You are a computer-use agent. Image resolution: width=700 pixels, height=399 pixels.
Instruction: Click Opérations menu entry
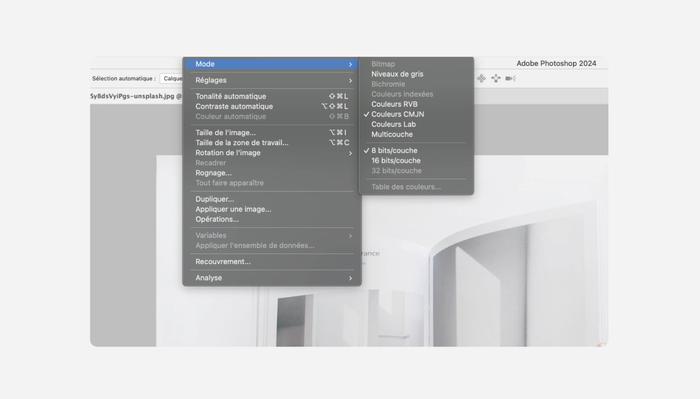pyautogui.click(x=271, y=220)
